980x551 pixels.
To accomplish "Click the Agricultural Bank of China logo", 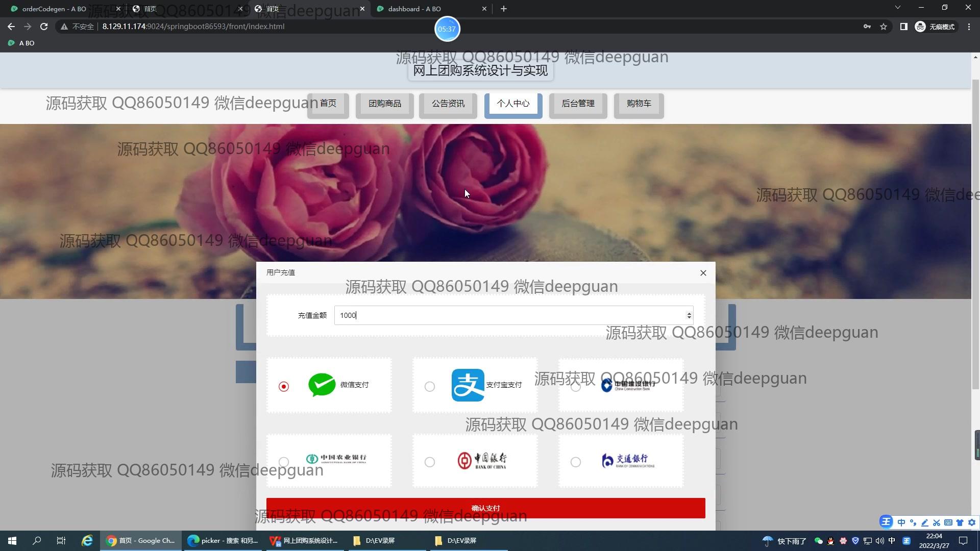I will (x=336, y=459).
